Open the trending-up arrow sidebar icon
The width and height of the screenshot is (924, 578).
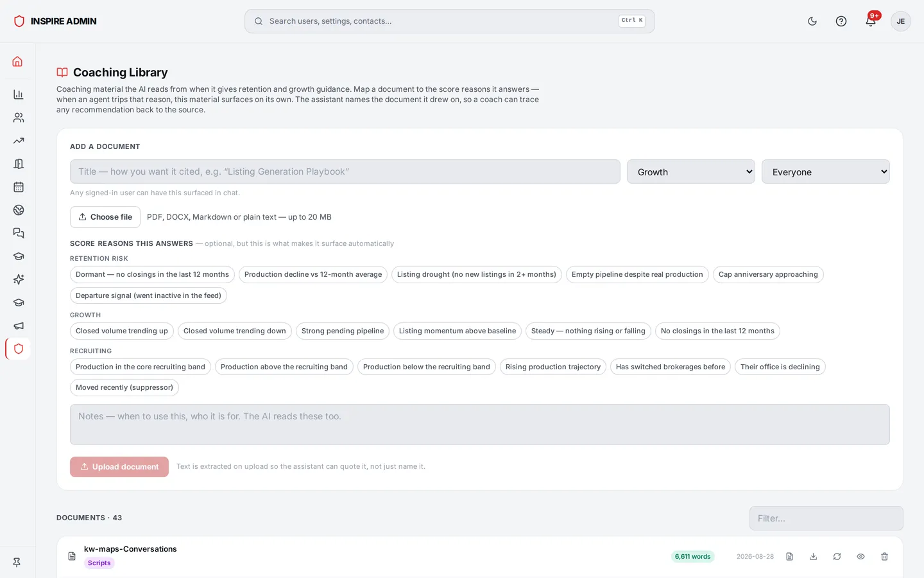18,141
